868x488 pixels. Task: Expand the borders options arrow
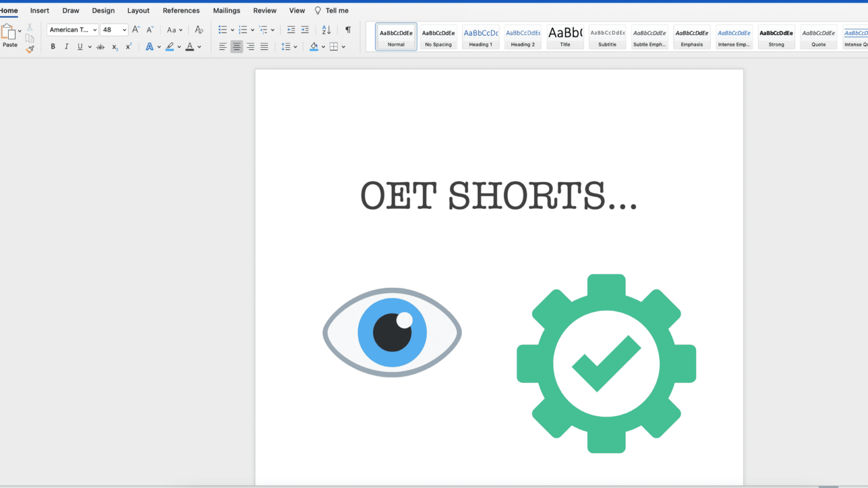(x=344, y=47)
